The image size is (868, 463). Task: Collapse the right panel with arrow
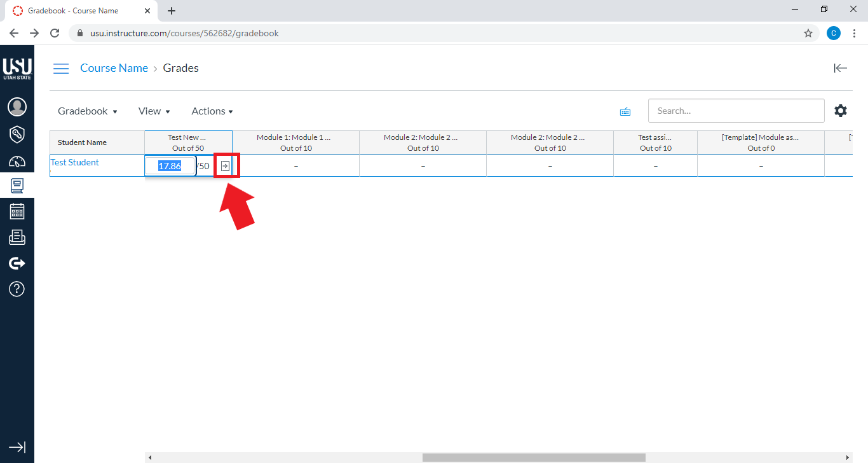click(x=840, y=68)
